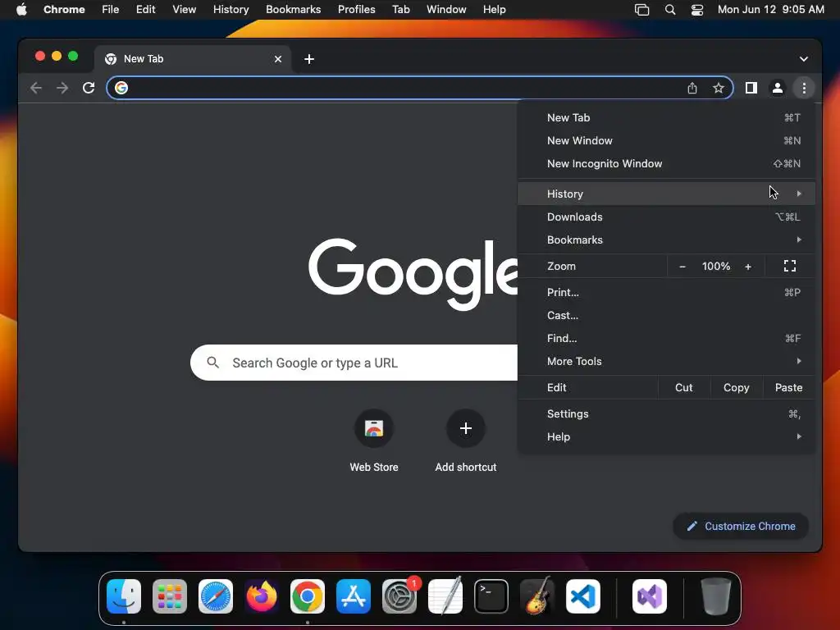The width and height of the screenshot is (840, 630).
Task: Open Downloads from the menu
Action: pyautogui.click(x=666, y=217)
